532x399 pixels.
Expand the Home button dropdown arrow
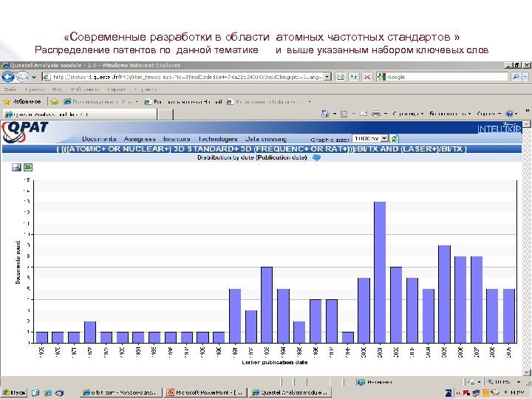pyautogui.click(x=335, y=114)
